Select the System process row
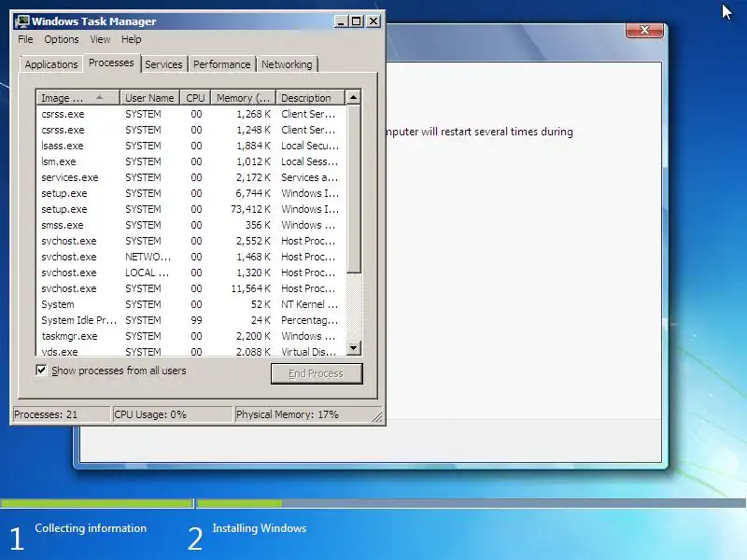This screenshot has height=560, width=747. click(x=190, y=304)
